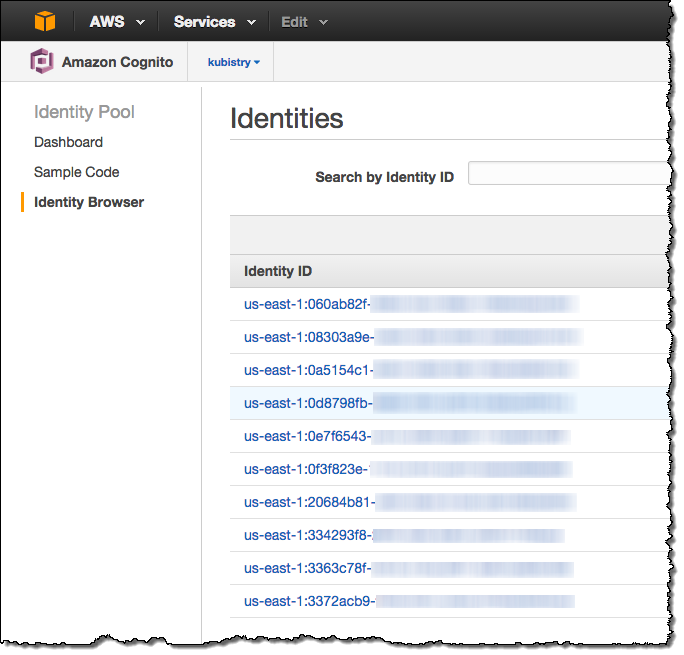Open identity us-east-1:060ab82f
The image size is (684, 655).
308,304
